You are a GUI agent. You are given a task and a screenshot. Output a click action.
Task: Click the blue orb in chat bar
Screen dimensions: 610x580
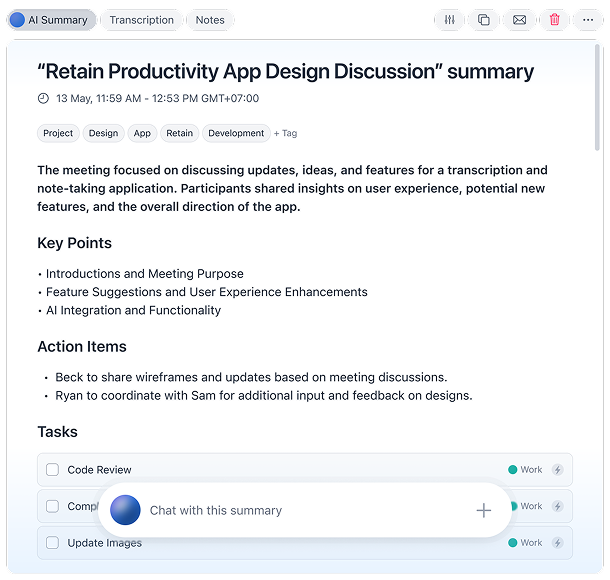pyautogui.click(x=125, y=510)
